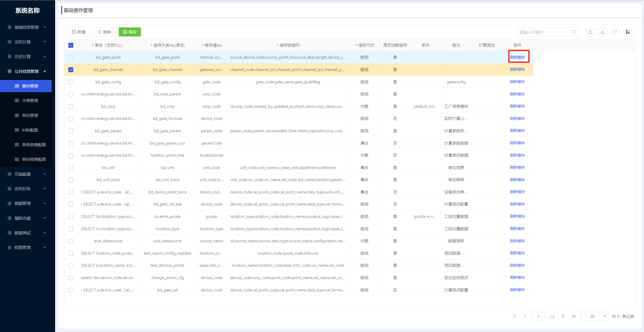Click the 删除 button
The image size is (644, 332).
[x=104, y=32]
